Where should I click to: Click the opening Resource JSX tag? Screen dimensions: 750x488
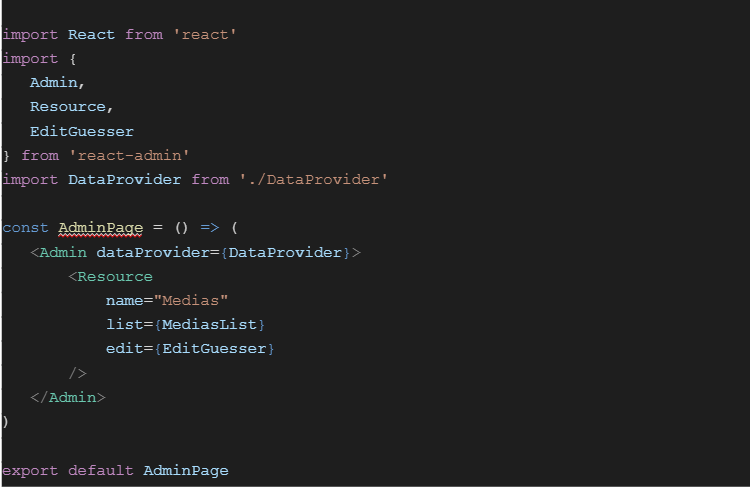click(114, 276)
